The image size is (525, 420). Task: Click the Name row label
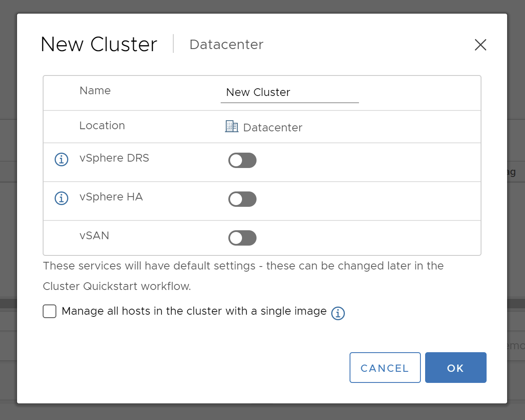[x=95, y=91]
